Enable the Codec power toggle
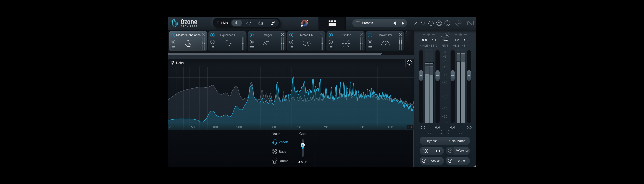 [424, 161]
